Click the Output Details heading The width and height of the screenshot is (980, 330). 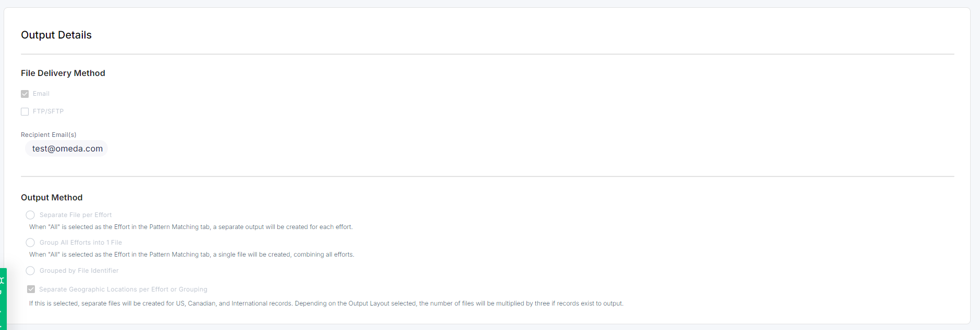coord(56,35)
